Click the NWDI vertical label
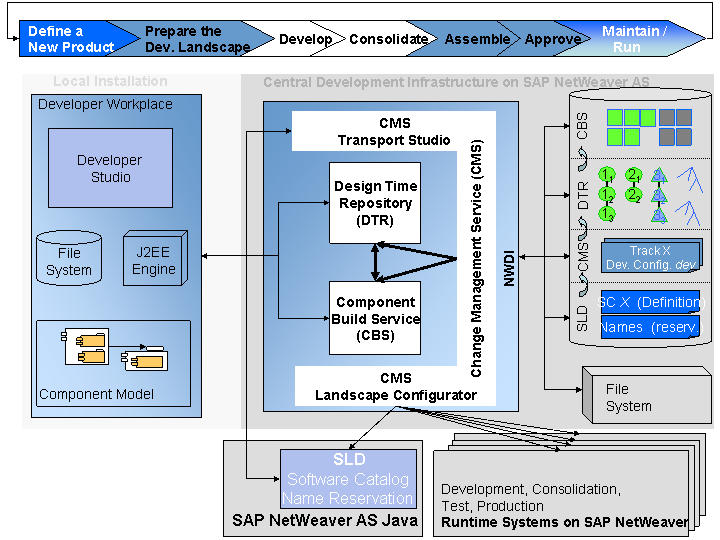The height and width of the screenshot is (540, 720). (509, 268)
